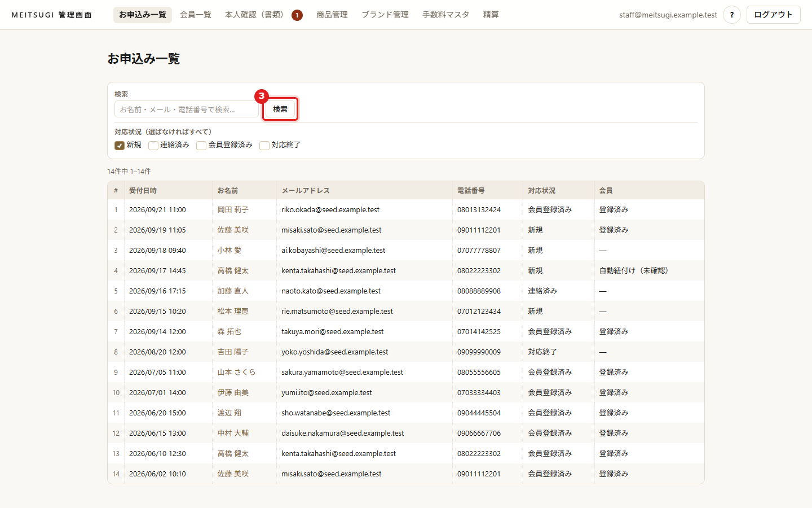Select the 精算 navigation tab
812x508 pixels.
(x=491, y=15)
